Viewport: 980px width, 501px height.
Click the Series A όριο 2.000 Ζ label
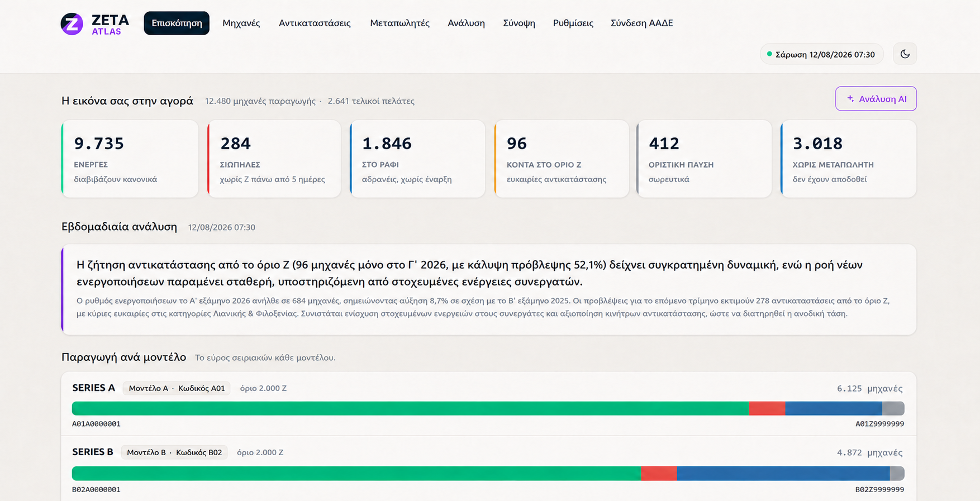[x=263, y=388]
